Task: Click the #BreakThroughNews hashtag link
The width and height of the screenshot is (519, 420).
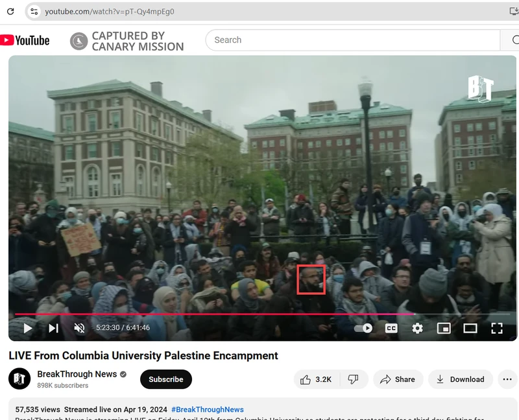Action: [x=207, y=410]
